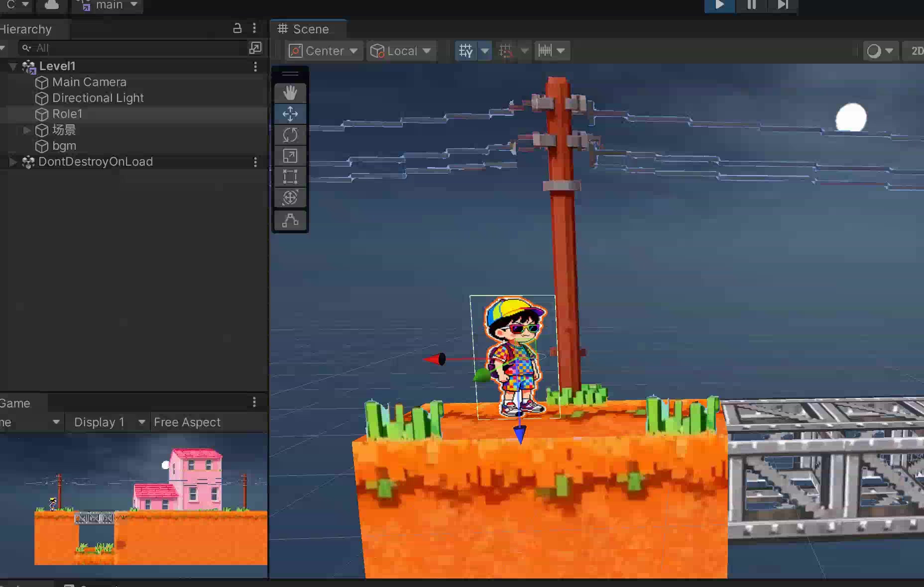Toggle the scene grid visibility

(466, 51)
